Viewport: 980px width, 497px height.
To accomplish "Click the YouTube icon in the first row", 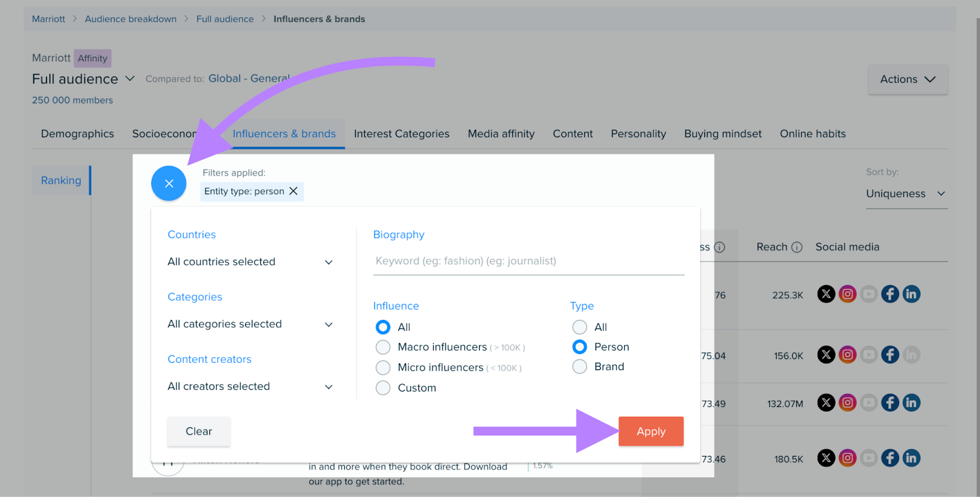I will pos(869,294).
